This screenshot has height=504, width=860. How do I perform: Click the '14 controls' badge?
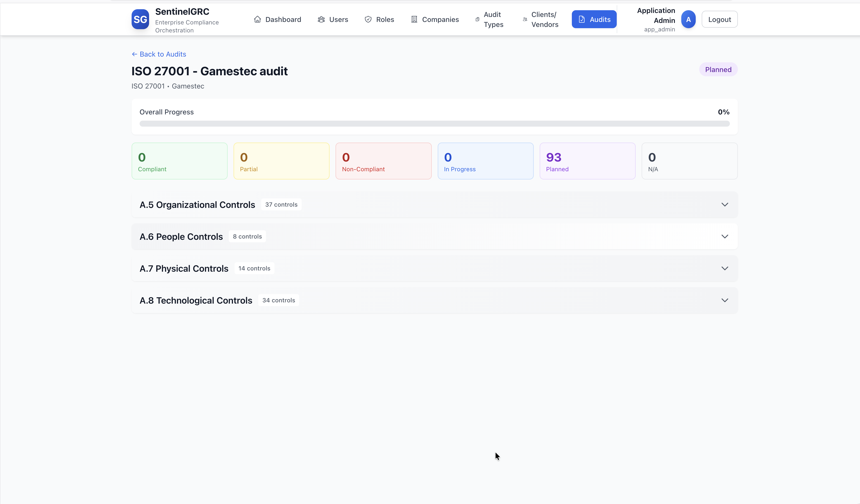254,268
